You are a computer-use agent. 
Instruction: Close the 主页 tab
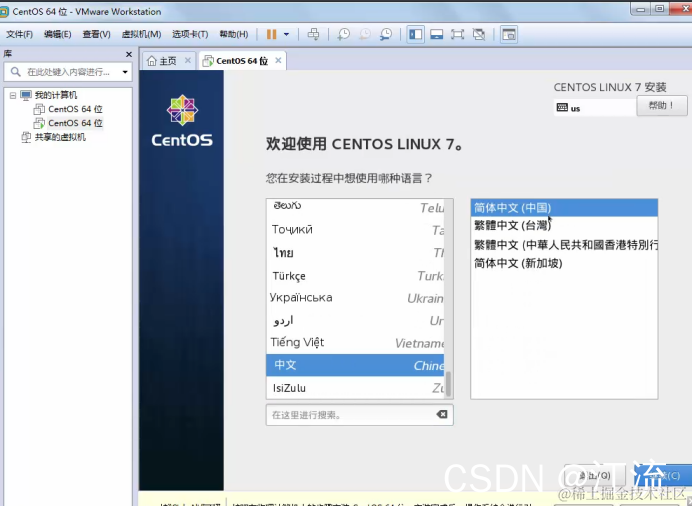click(188, 60)
